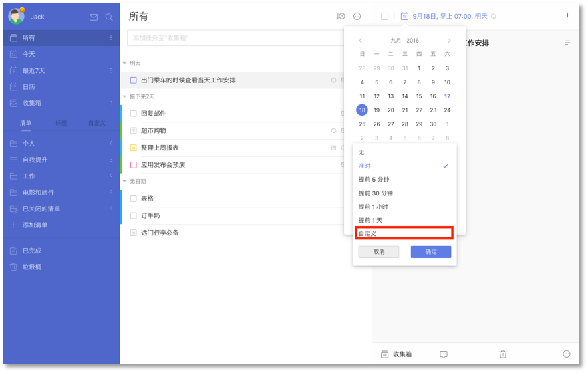Switch to the 标签 tab
Screen dimensions: 588x373
tap(61, 123)
